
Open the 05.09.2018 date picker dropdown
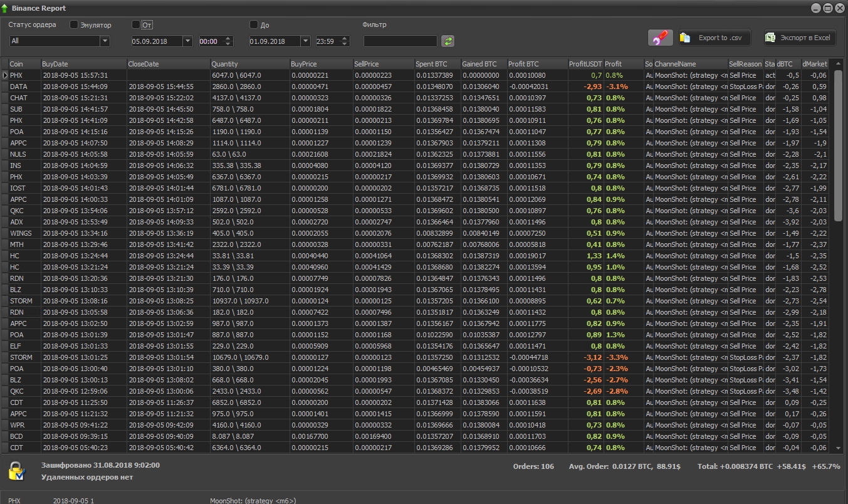pyautogui.click(x=187, y=41)
